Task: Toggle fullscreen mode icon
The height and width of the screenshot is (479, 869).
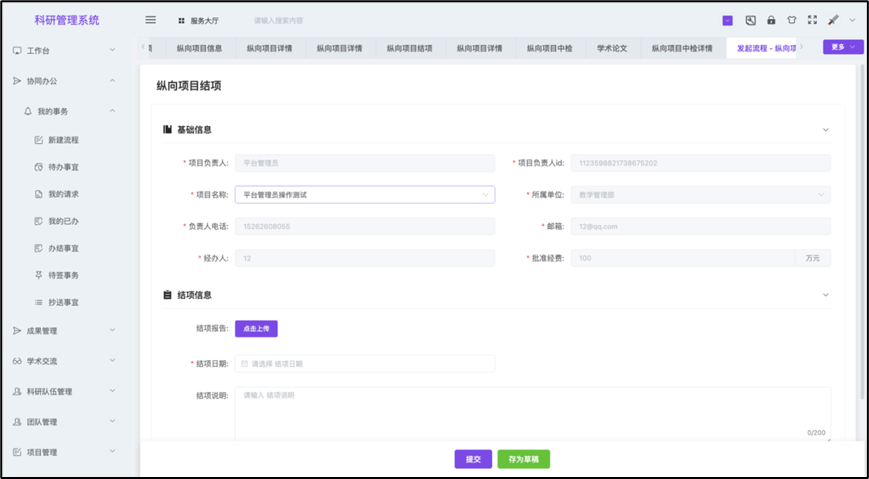Action: 812,20
